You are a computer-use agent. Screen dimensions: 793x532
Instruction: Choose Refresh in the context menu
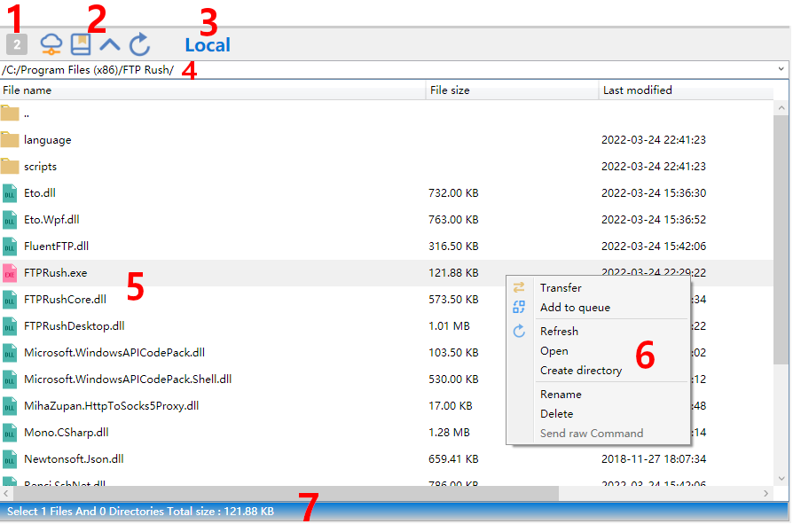coord(598,332)
